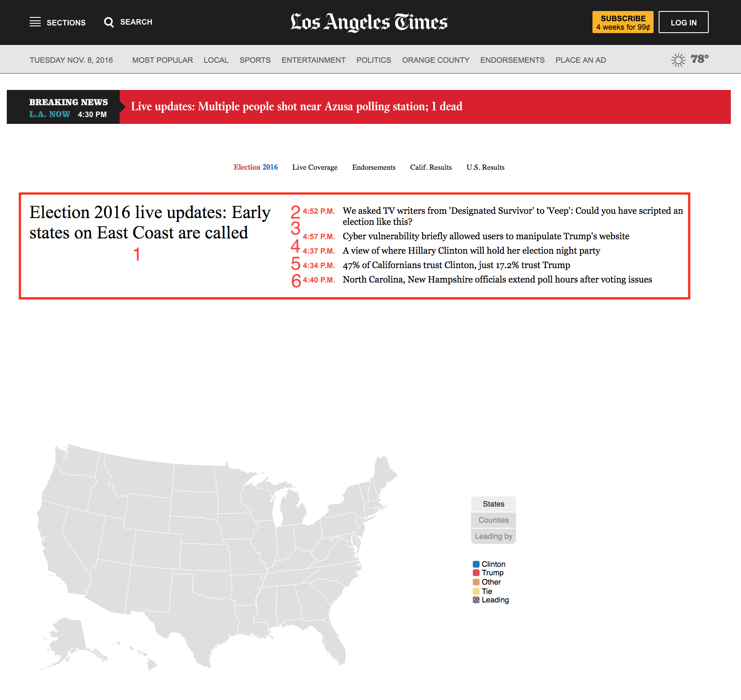Open Hillary Clinton election night party story
The image size is (741, 700).
472,250
